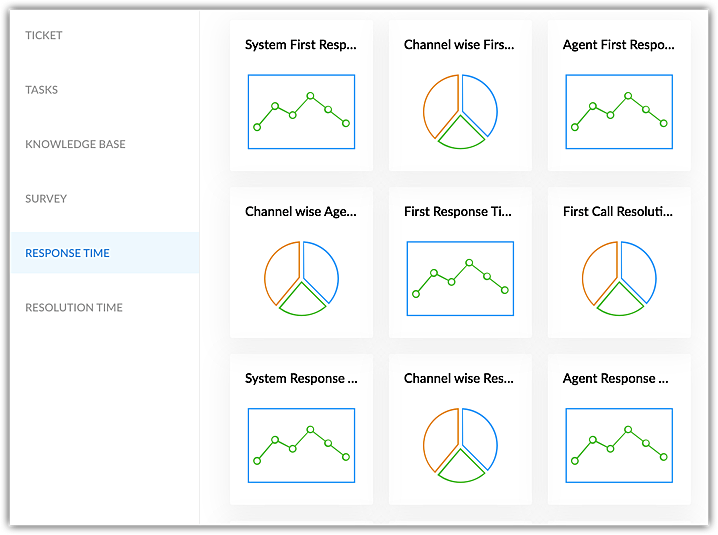
Task: Select the Agent First Response line chart icon
Action: click(x=619, y=112)
